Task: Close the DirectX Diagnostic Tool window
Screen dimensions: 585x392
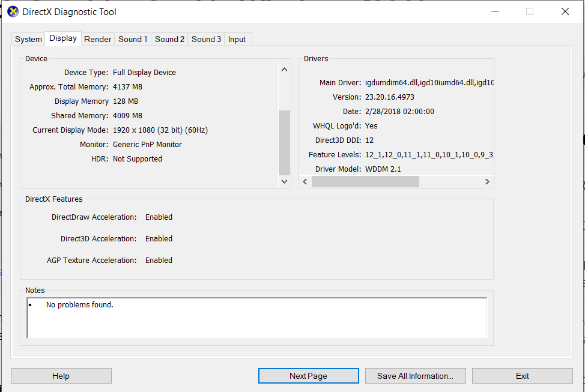Action: point(565,11)
